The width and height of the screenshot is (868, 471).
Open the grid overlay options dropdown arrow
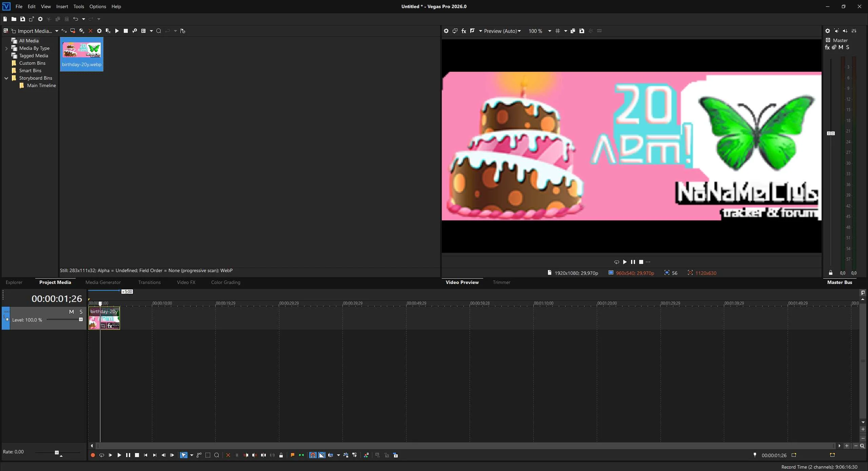[x=566, y=31]
